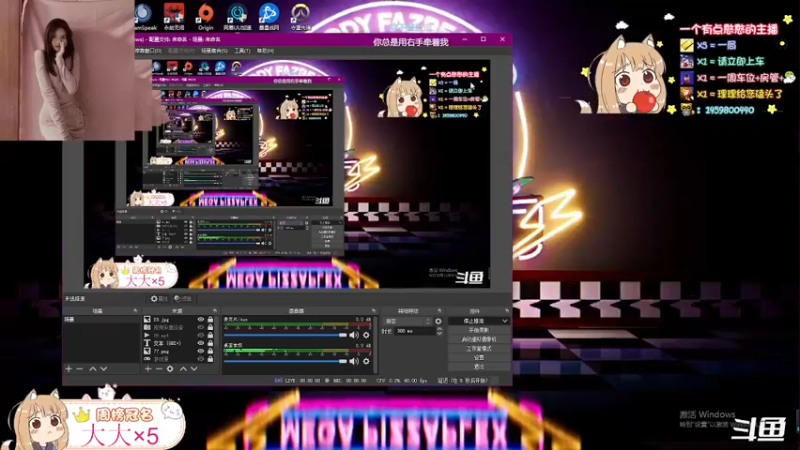This screenshot has height=450, width=800.
Task: Toggle visibility of the video capture device source
Action: pyautogui.click(x=201, y=328)
